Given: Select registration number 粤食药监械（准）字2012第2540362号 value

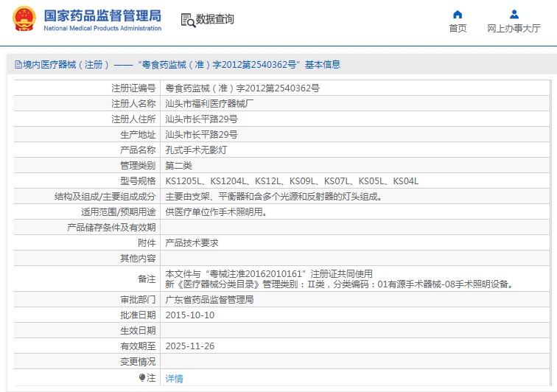Looking at the screenshot, I should pos(242,88).
